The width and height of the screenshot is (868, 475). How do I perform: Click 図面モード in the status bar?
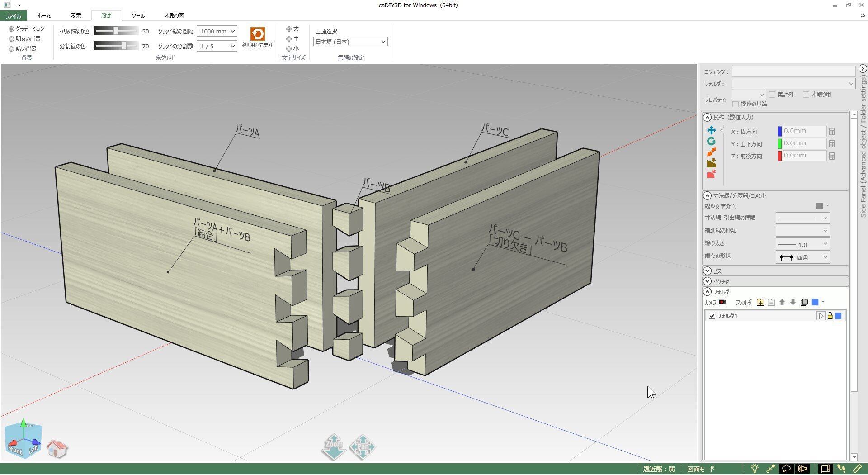click(701, 469)
